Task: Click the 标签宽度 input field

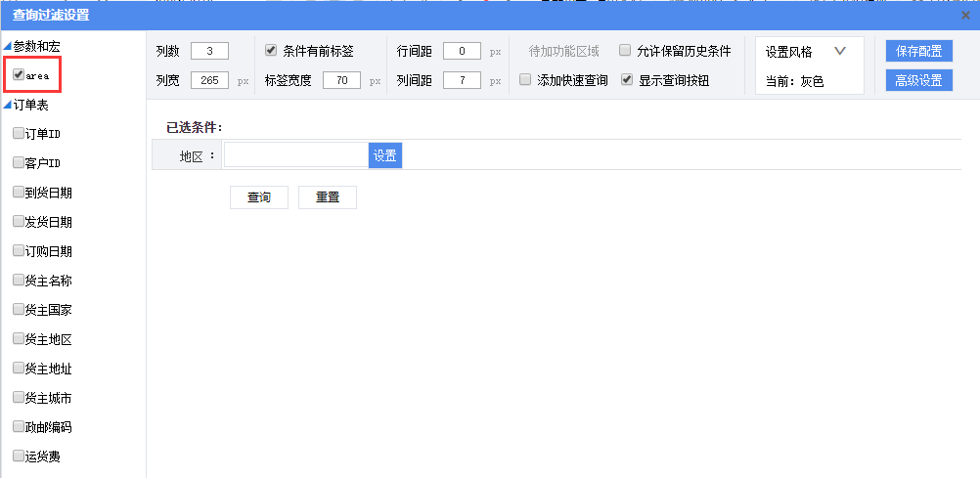Action: tap(341, 80)
